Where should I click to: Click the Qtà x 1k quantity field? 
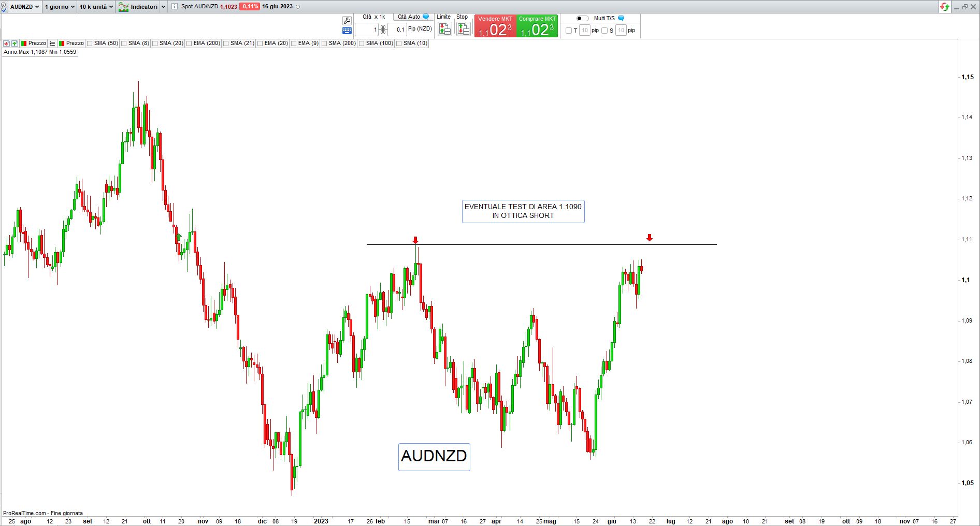click(367, 30)
